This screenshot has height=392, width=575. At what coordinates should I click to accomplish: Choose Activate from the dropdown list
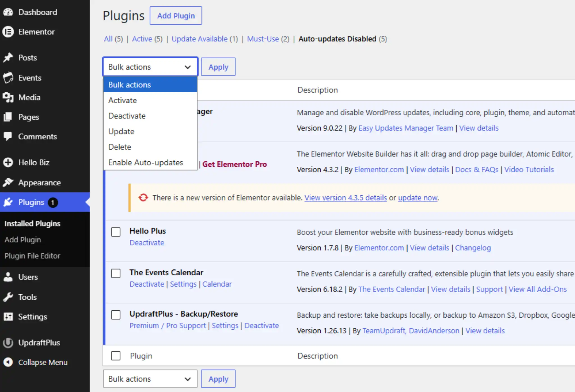(x=150, y=100)
